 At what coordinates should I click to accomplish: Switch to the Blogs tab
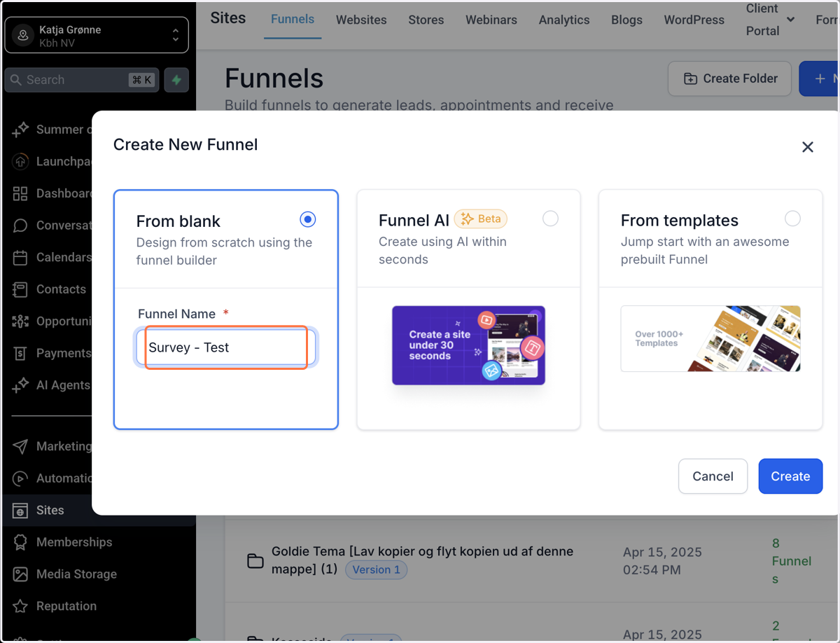tap(626, 20)
